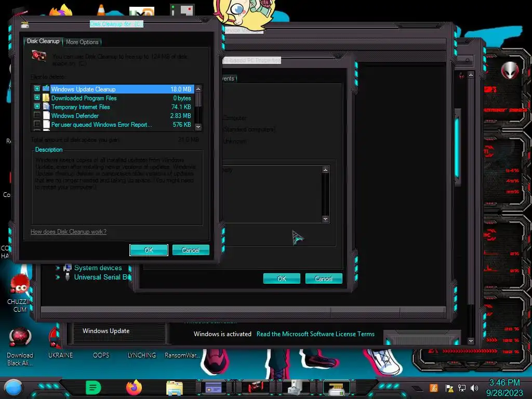Screen dimensions: 532x399
Task: Click the files list scroll-down arrow
Action: [x=198, y=127]
